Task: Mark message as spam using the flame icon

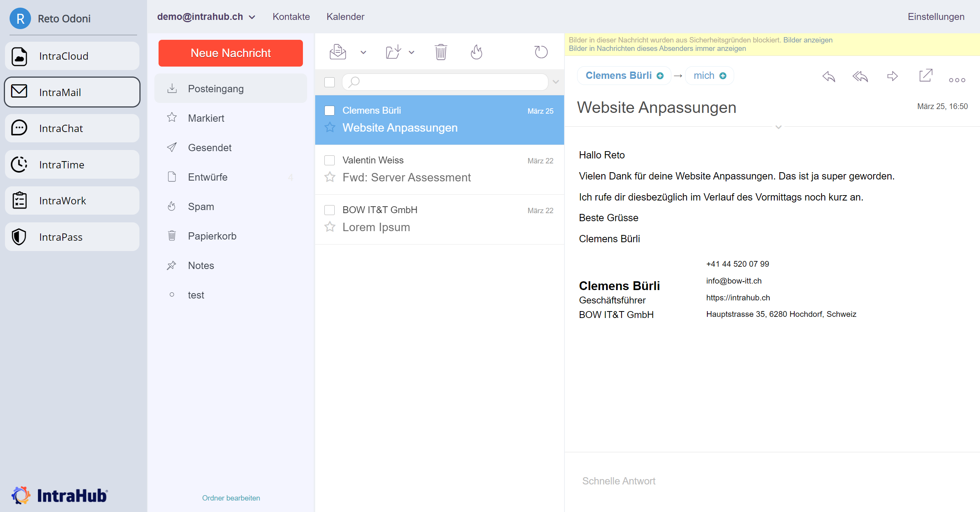Action: click(476, 52)
